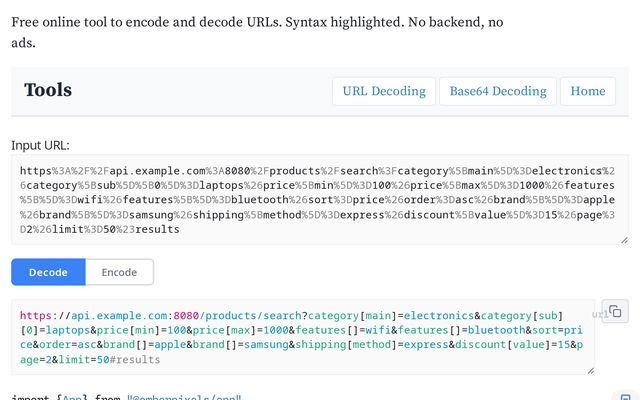Click the partially visible icon at bottom right
The width and height of the screenshot is (640, 400).
point(622,396)
